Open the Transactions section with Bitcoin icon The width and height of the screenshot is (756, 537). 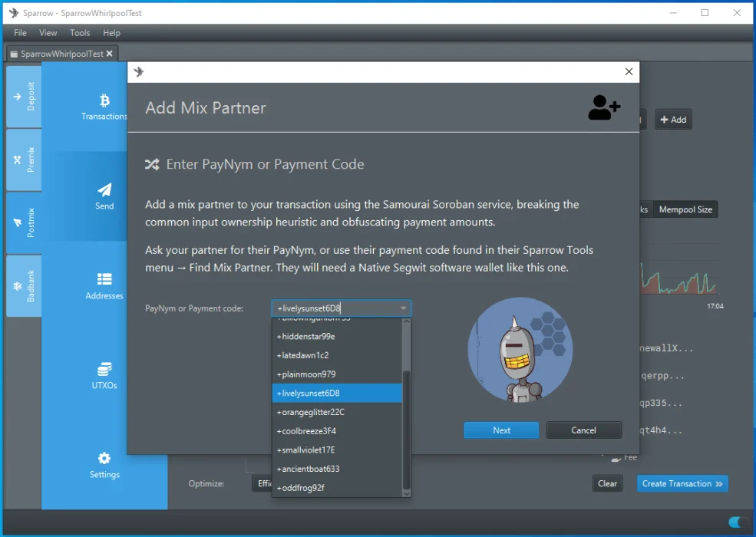(104, 107)
